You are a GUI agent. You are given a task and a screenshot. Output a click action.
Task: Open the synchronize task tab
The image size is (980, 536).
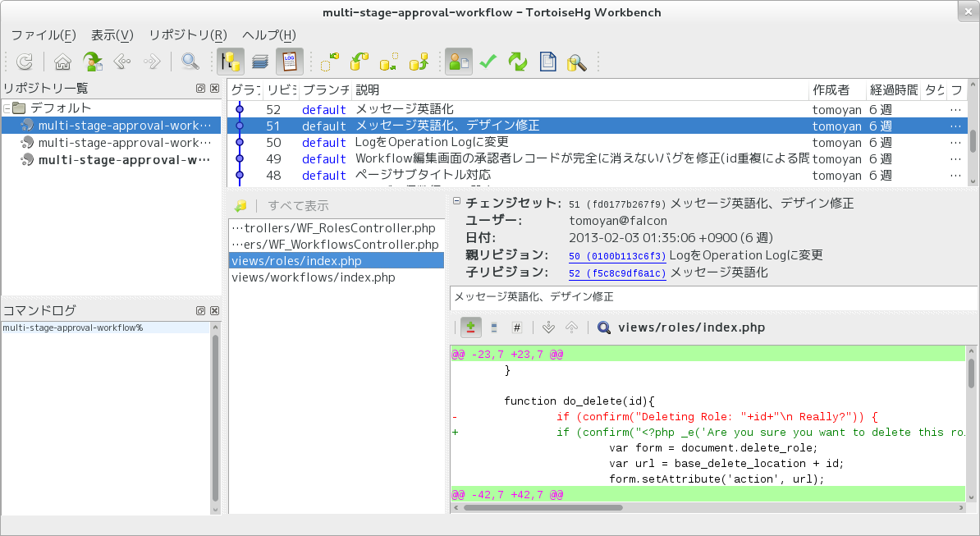click(x=518, y=62)
